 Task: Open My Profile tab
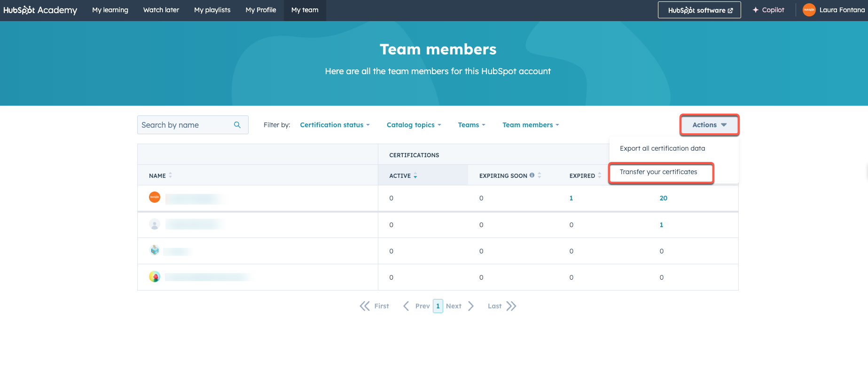261,10
